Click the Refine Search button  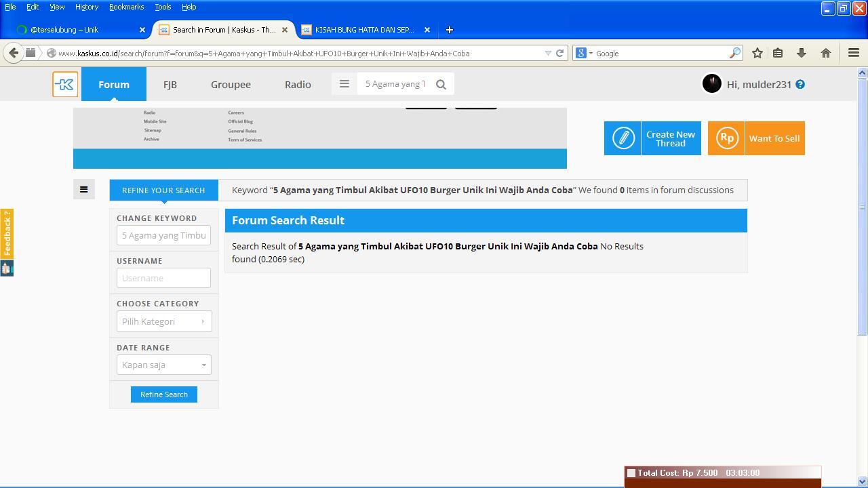164,394
